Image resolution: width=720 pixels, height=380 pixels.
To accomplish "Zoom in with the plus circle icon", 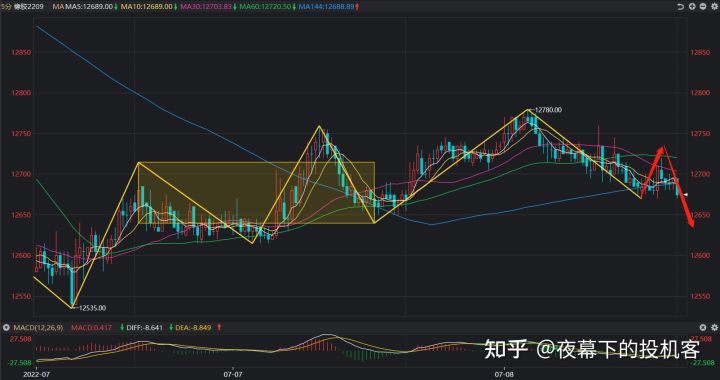I will point(692,7).
